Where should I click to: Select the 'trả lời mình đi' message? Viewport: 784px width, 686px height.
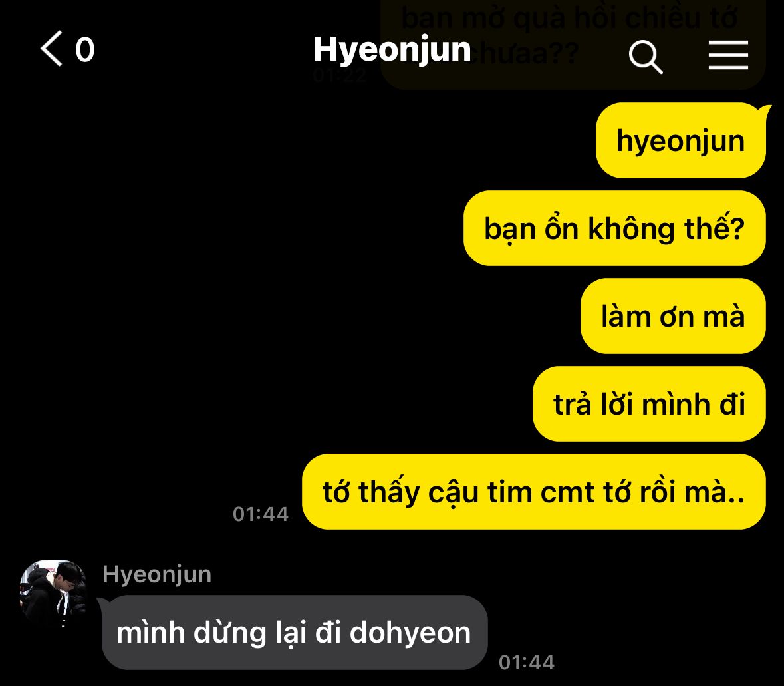[x=649, y=404]
